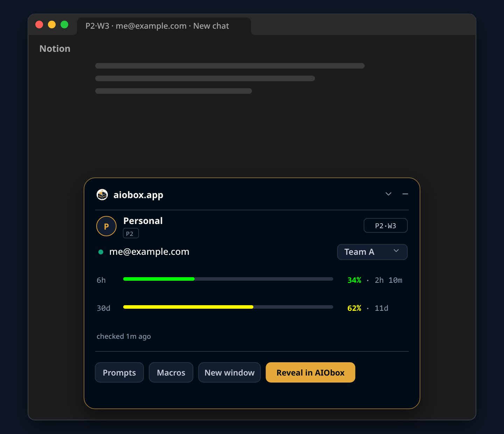Click the small P2 badge under Personal

coord(131,233)
